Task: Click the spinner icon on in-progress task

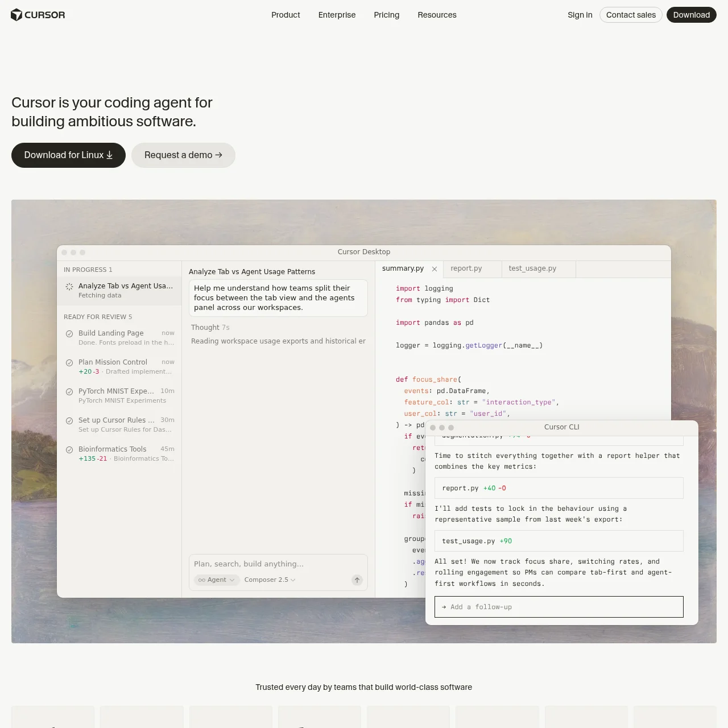Action: point(69,287)
